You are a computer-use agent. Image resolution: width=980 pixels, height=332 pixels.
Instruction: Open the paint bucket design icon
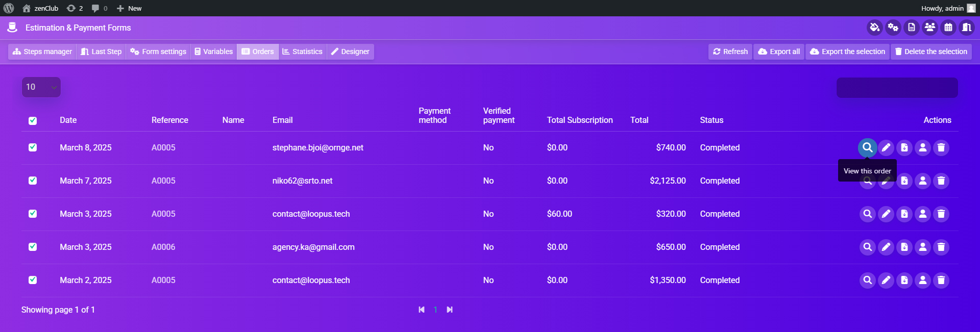coord(875,28)
